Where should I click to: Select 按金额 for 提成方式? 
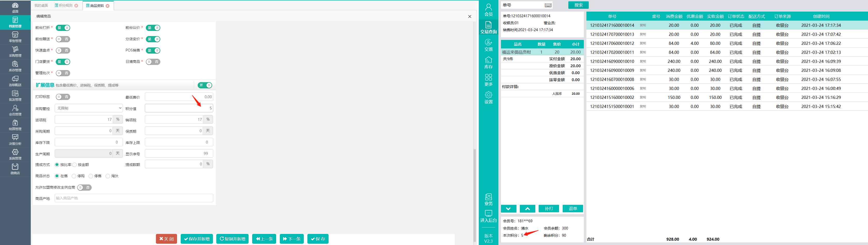(x=75, y=165)
